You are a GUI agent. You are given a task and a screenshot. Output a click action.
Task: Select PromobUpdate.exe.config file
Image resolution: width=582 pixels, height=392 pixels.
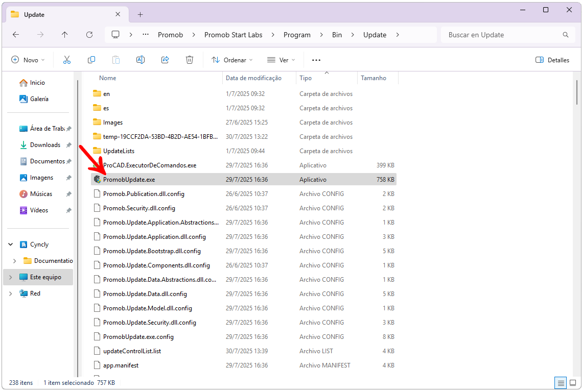(244, 337)
